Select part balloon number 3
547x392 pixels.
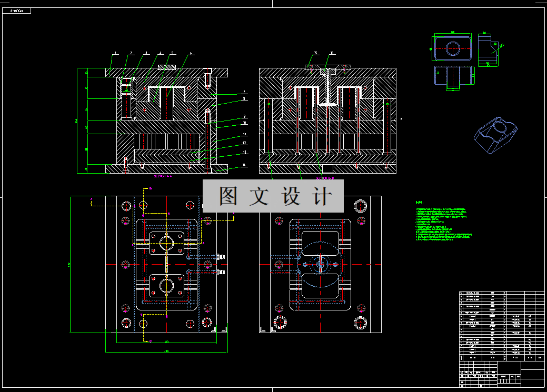[x=146, y=53]
